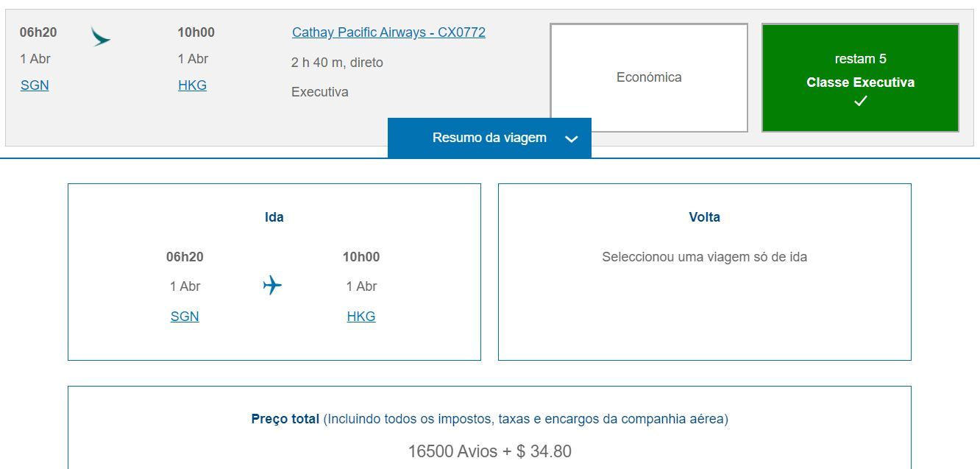Screen dimensions: 980x469
Task: Open SGN link in Ida summary
Action: click(185, 317)
